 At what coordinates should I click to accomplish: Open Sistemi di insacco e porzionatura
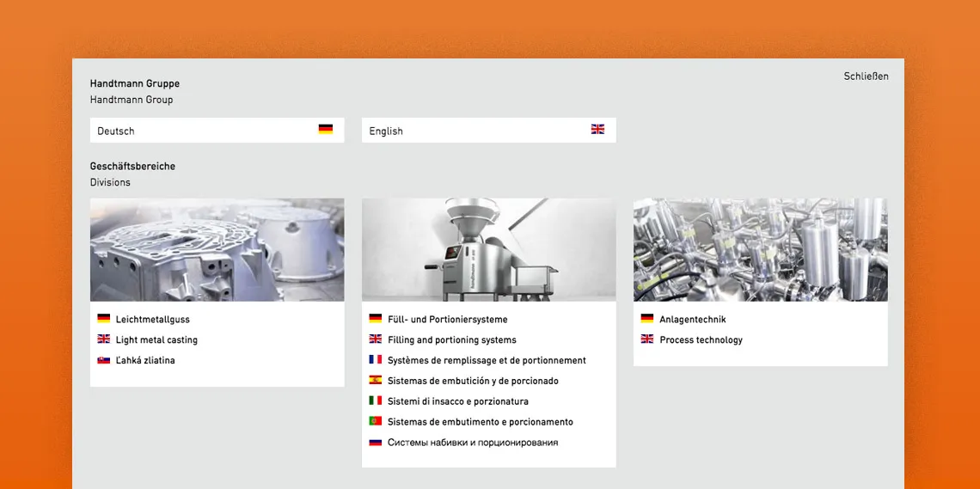click(x=458, y=401)
